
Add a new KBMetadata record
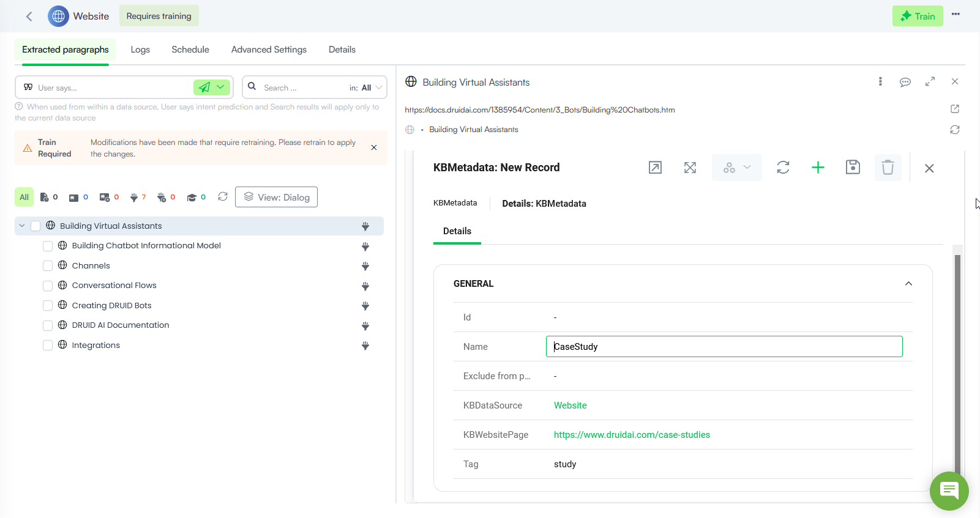pyautogui.click(x=818, y=168)
